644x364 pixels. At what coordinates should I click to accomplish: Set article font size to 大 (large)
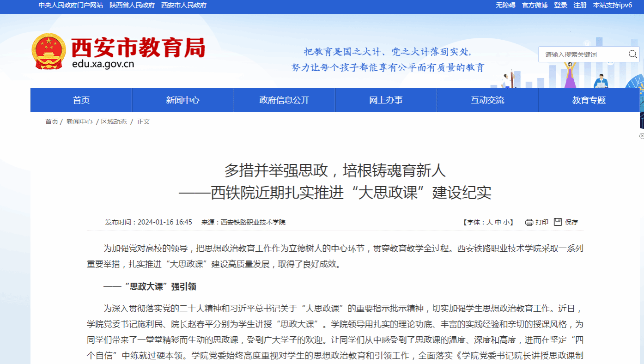click(489, 222)
